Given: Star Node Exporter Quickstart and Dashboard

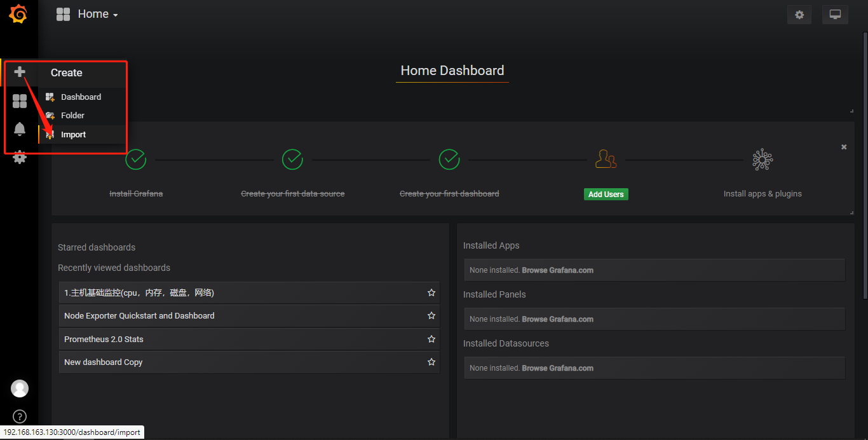Looking at the screenshot, I should pyautogui.click(x=431, y=315).
